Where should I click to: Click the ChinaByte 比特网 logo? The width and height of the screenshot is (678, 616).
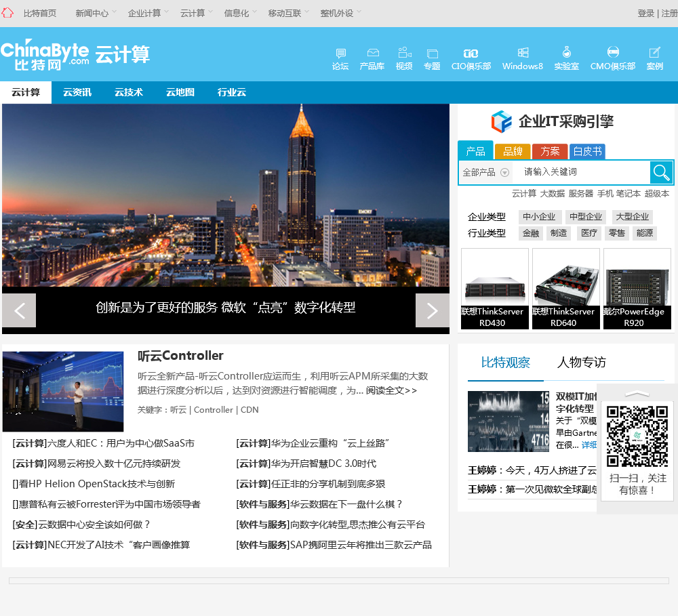click(x=45, y=55)
